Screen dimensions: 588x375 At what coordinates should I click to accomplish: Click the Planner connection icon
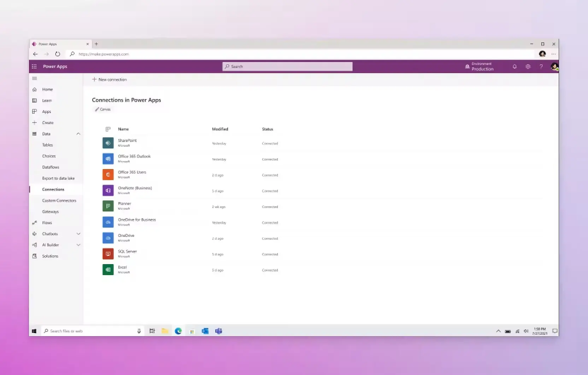[108, 206]
